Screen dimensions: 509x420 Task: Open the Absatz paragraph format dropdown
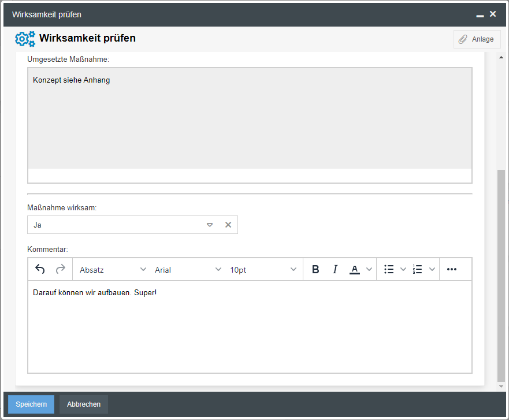tap(113, 270)
